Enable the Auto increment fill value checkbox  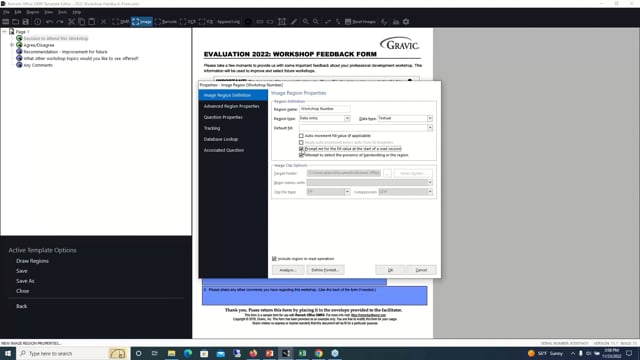[x=301, y=136]
